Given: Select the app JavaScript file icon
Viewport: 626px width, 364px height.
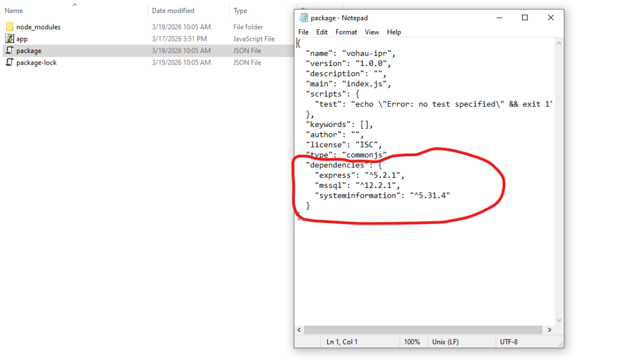Looking at the screenshot, I should pos(10,38).
